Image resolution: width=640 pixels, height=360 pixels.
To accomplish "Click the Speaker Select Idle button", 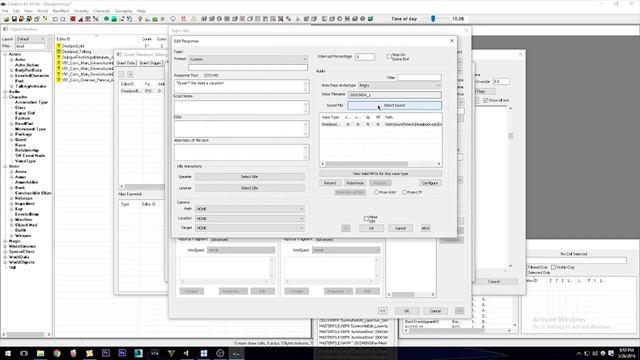I will tap(249, 177).
